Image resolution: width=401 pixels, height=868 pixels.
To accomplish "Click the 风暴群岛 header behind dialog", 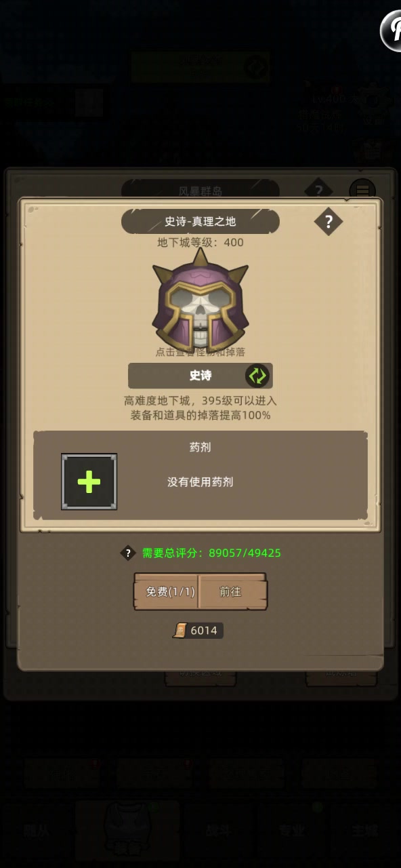I will pos(200,190).
